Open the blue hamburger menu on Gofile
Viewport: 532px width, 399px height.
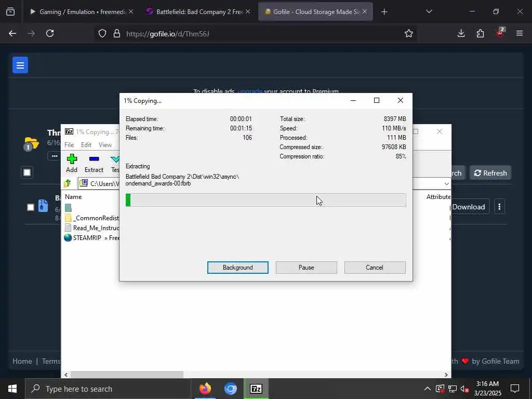pyautogui.click(x=20, y=65)
